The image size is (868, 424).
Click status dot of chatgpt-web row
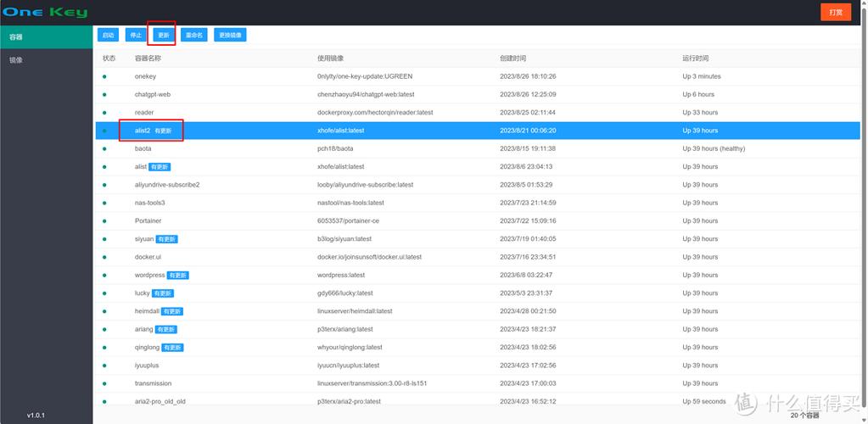pos(104,95)
